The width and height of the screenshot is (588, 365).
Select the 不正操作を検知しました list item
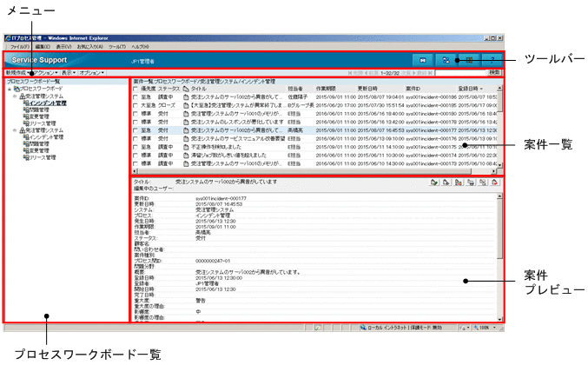tap(216, 147)
